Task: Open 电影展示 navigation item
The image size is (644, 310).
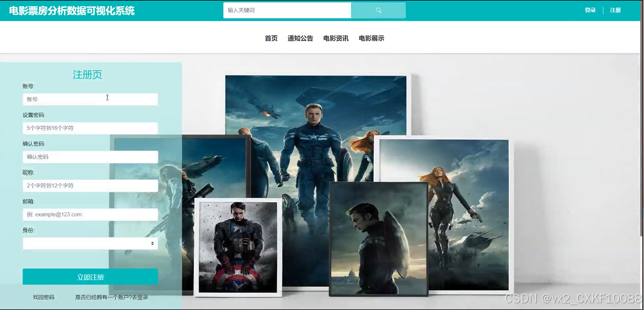Action: (371, 38)
